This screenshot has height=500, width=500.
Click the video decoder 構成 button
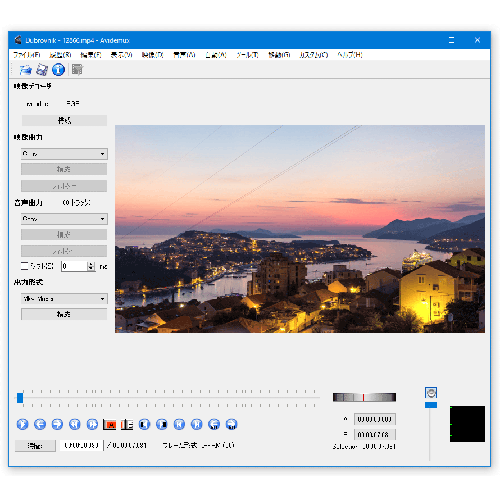(x=64, y=120)
